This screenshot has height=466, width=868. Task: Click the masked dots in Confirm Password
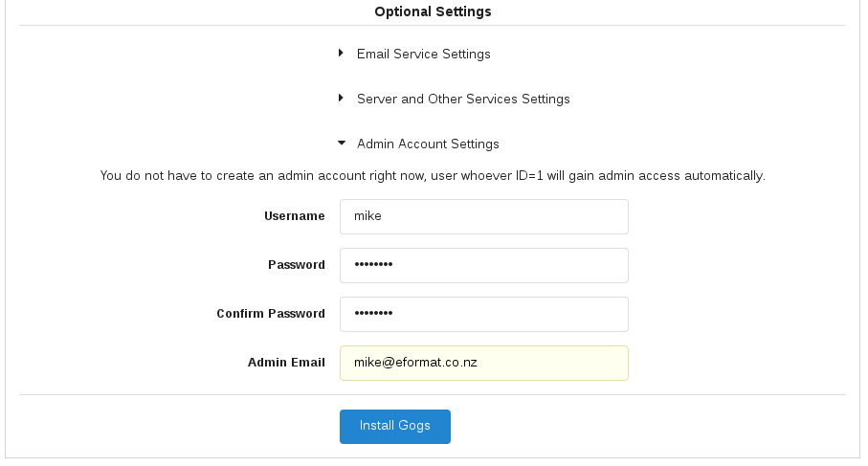[x=373, y=314]
